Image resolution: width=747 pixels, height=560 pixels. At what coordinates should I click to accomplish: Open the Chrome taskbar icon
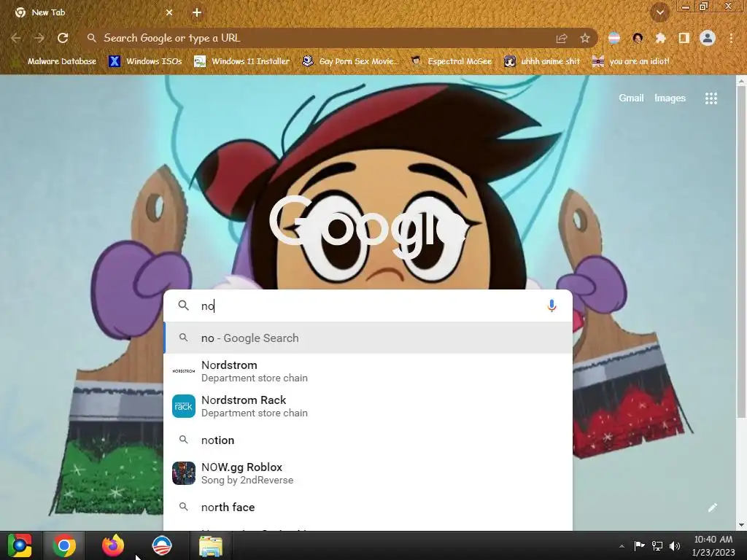64,545
